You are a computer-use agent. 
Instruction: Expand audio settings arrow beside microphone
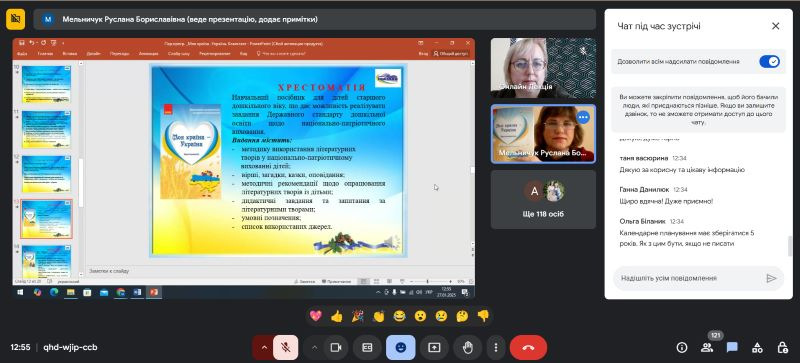click(264, 348)
